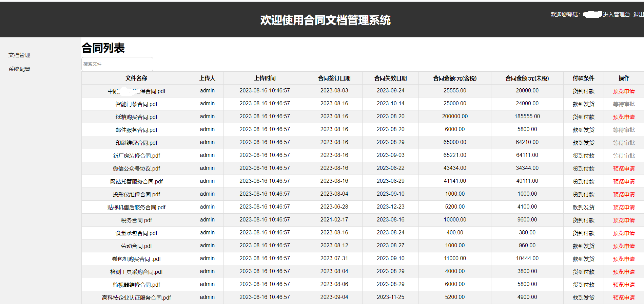Click the 搜索文件 search box

[117, 64]
